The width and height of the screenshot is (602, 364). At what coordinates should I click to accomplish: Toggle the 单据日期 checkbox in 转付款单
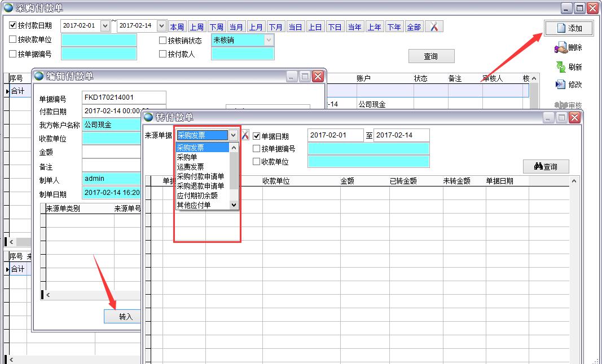[257, 136]
